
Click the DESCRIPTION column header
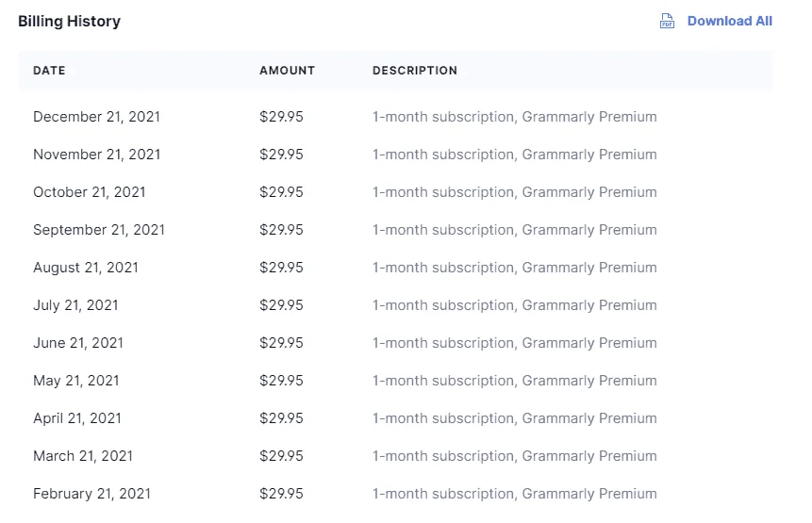click(x=415, y=71)
